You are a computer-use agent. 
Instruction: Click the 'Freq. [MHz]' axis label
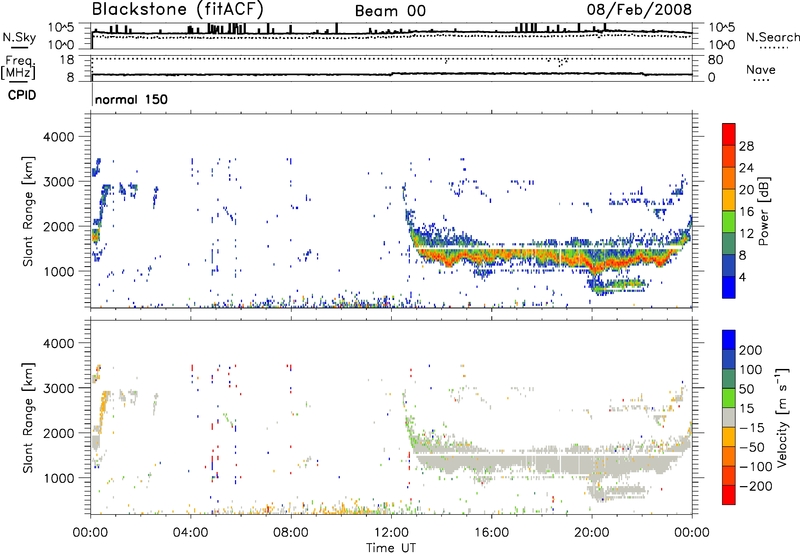point(19,67)
